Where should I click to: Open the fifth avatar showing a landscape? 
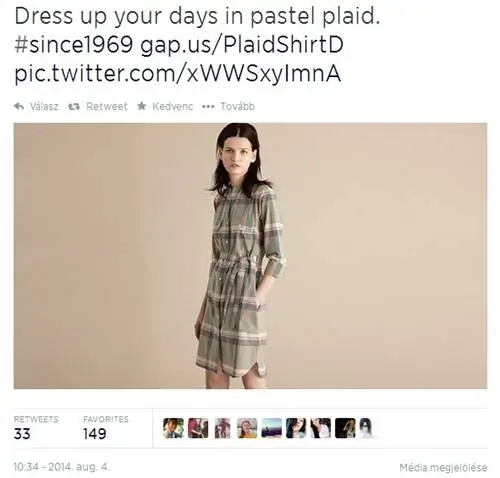point(272,428)
